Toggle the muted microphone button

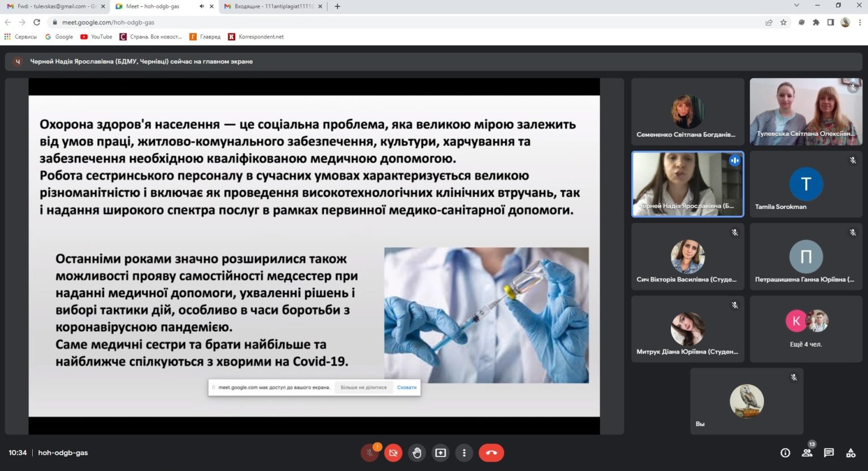click(x=370, y=453)
